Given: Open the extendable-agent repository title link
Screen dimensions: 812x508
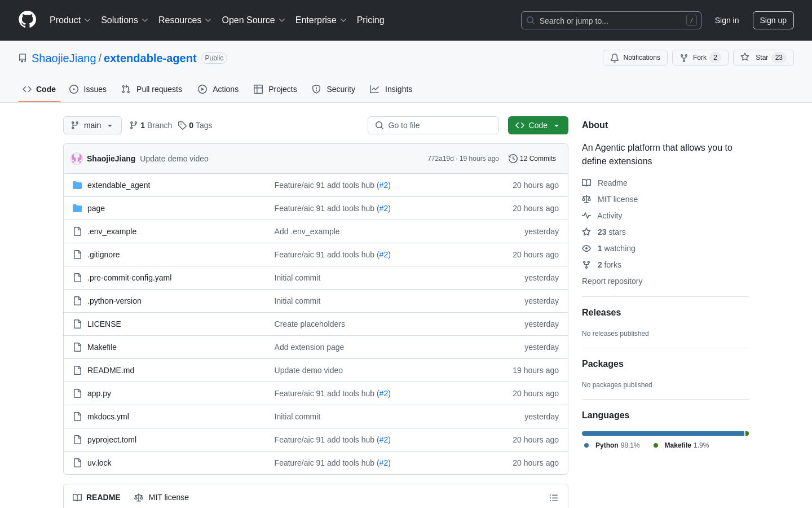Looking at the screenshot, I should pos(150,58).
